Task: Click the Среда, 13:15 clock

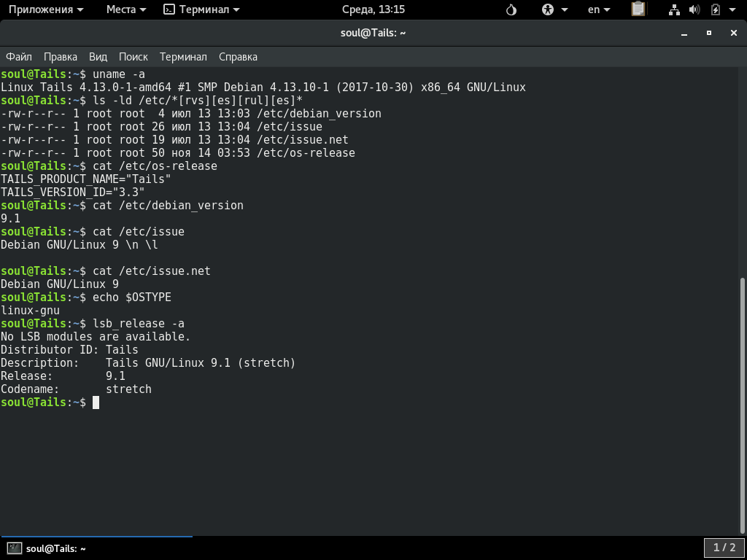Action: 373,9
